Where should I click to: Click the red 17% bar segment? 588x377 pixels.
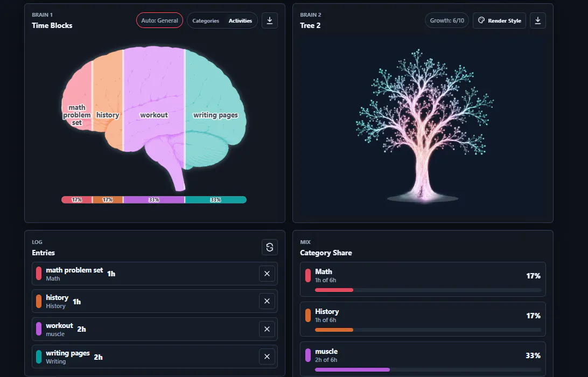76,200
